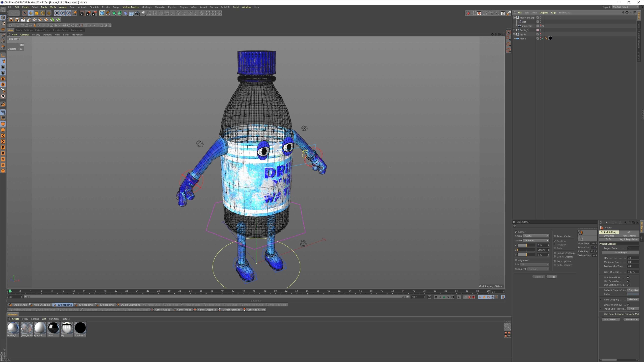This screenshot has height=362, width=644.
Task: Expand the lights group in tree
Action: (515, 34)
